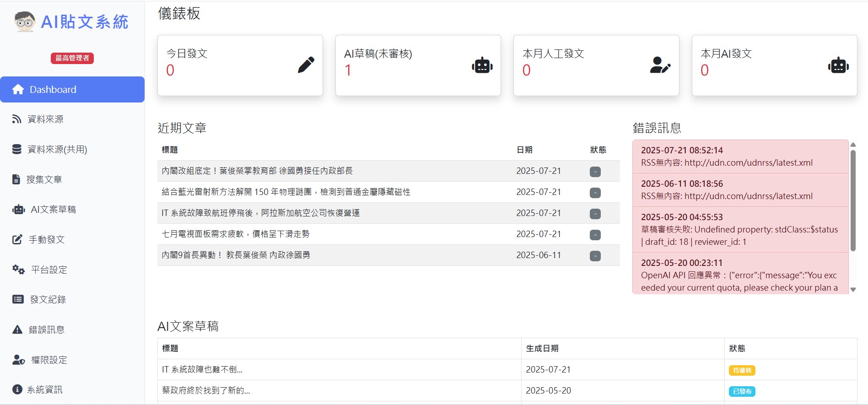The height and width of the screenshot is (405, 868).
Task: Click status badge for 七月電視面板 article
Action: 595,235
